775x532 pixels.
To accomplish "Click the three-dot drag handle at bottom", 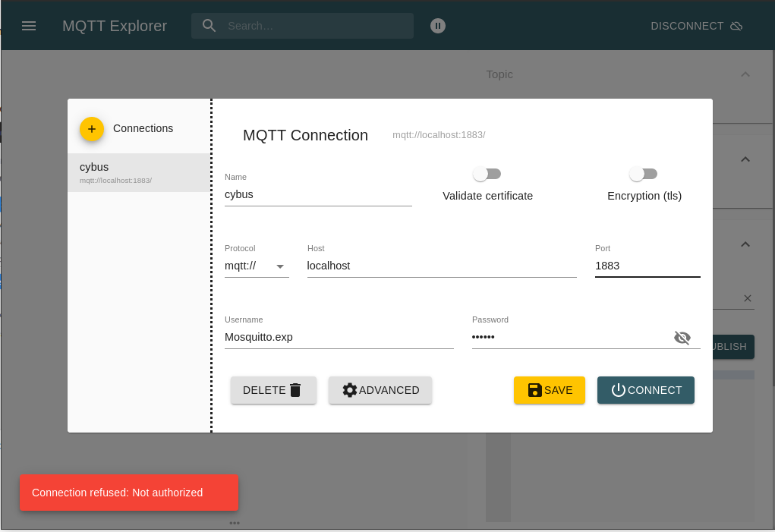I will coord(235,523).
